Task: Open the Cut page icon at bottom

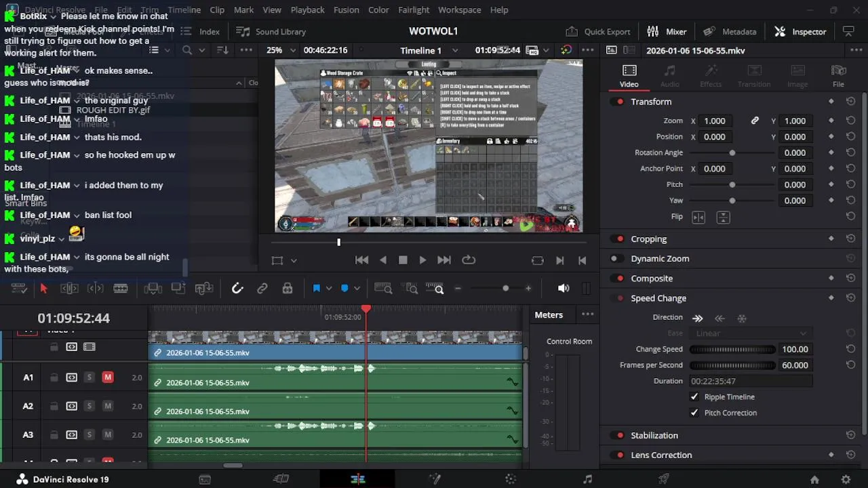Action: click(x=281, y=479)
